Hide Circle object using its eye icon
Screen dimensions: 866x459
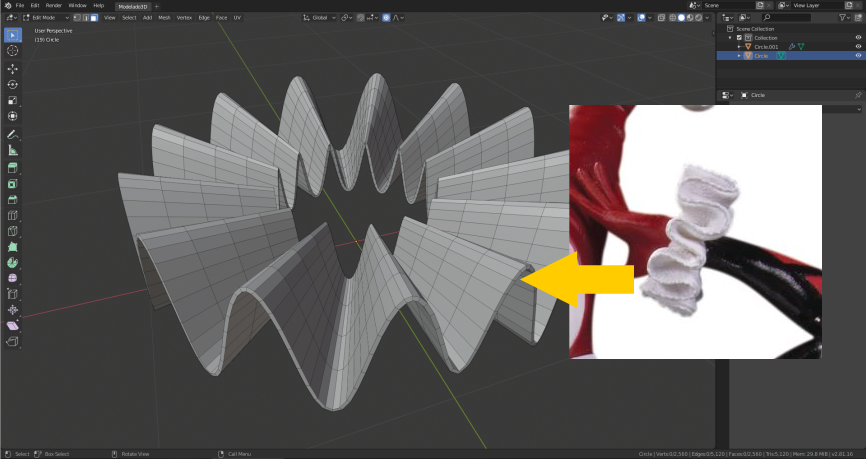tap(858, 56)
